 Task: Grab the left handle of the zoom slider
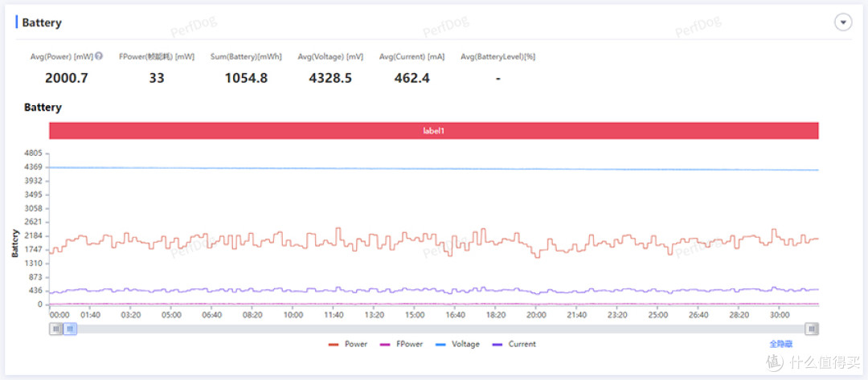pyautogui.click(x=55, y=329)
